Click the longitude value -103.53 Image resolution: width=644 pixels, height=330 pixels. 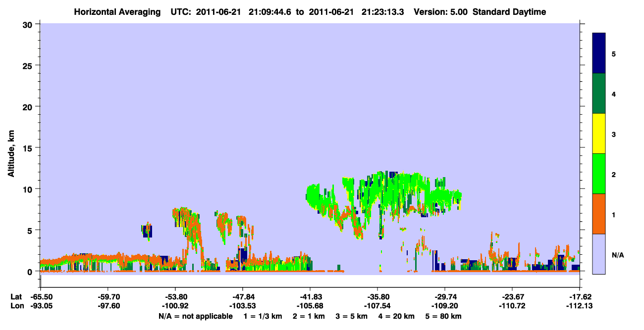click(243, 306)
